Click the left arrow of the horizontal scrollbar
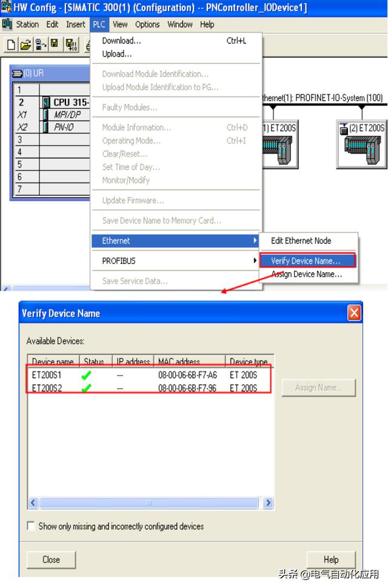 coord(33,502)
